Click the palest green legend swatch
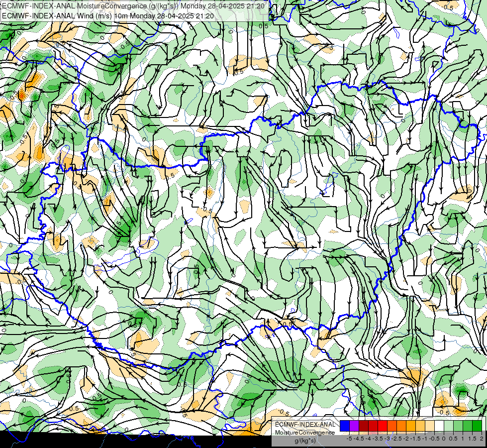This screenshot has width=487, height=448. (449, 426)
